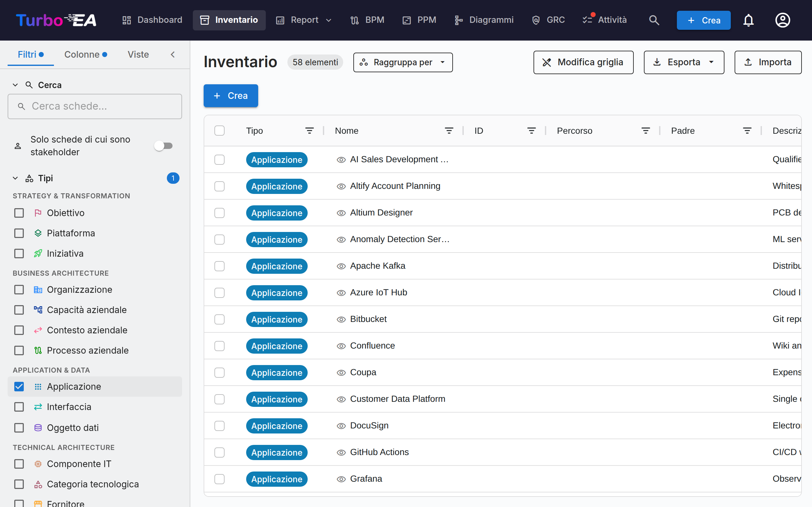The width and height of the screenshot is (812, 507).
Task: Click the Tipo column filter icon
Action: pyautogui.click(x=309, y=131)
